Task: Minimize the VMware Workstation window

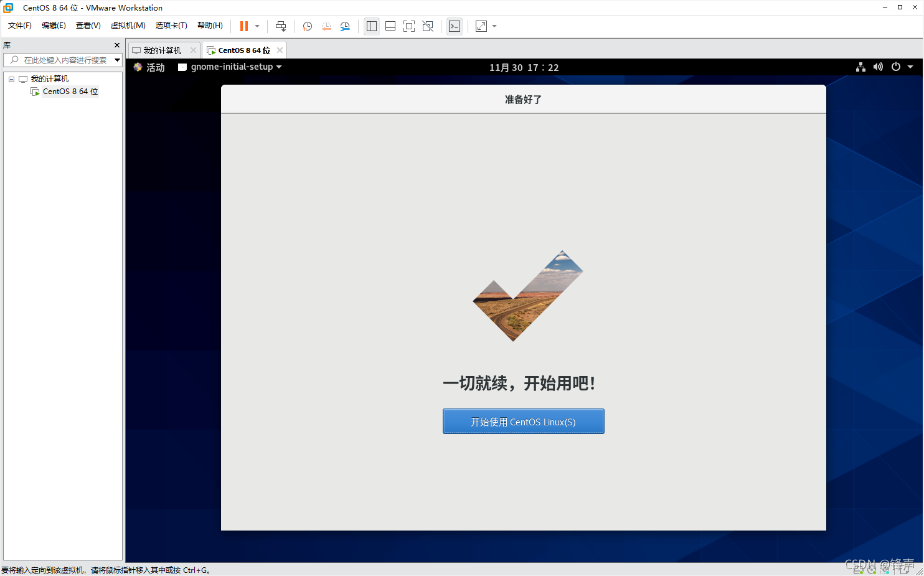Action: coord(885,7)
